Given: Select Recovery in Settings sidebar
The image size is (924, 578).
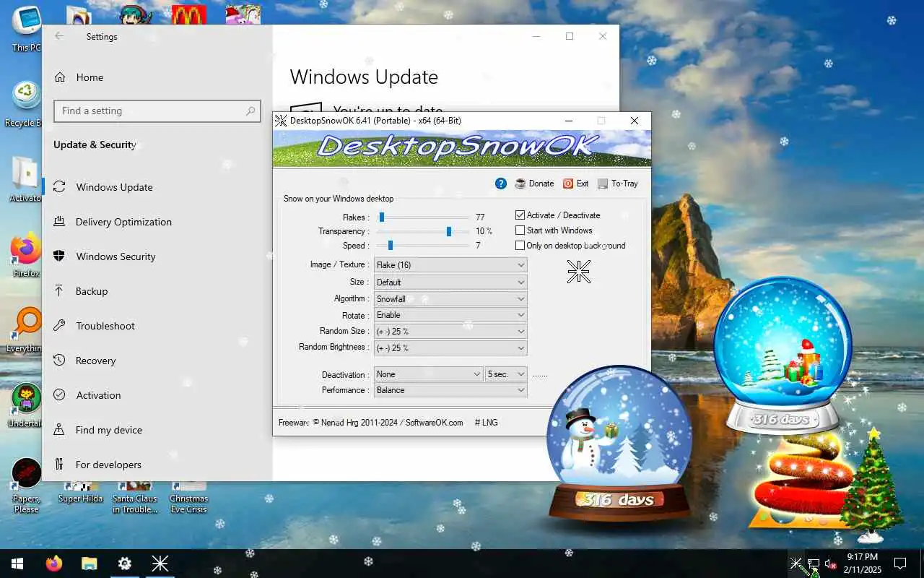Looking at the screenshot, I should pos(157,361).
